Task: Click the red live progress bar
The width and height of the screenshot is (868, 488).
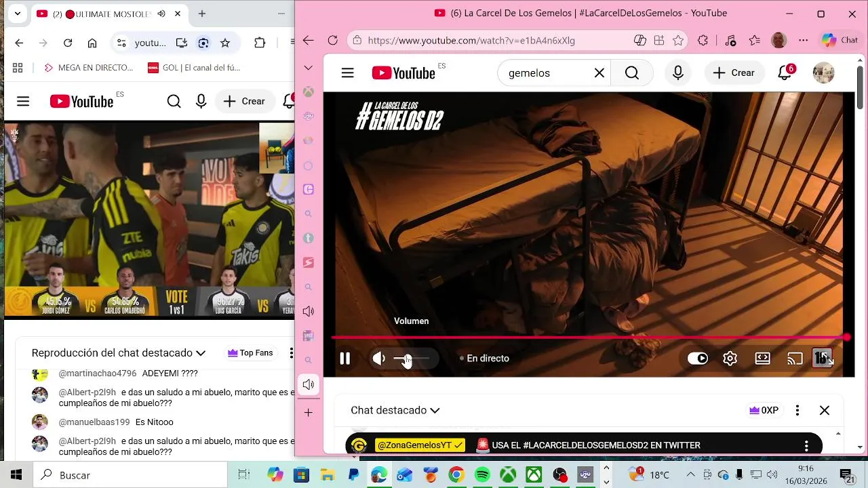Action: 589,337
